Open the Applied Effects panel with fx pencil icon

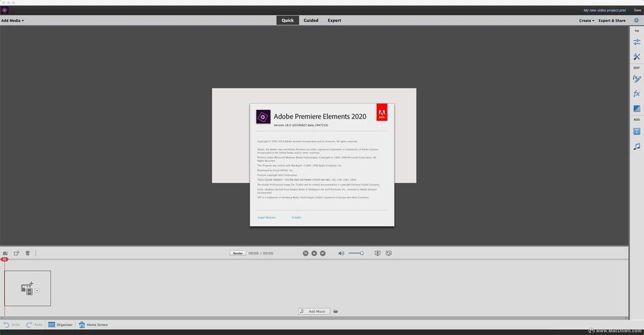[x=637, y=79]
